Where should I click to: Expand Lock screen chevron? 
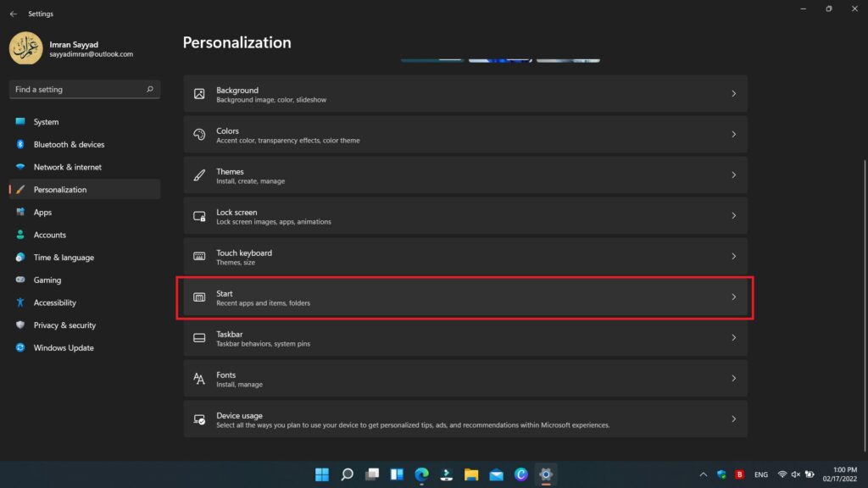coord(734,216)
